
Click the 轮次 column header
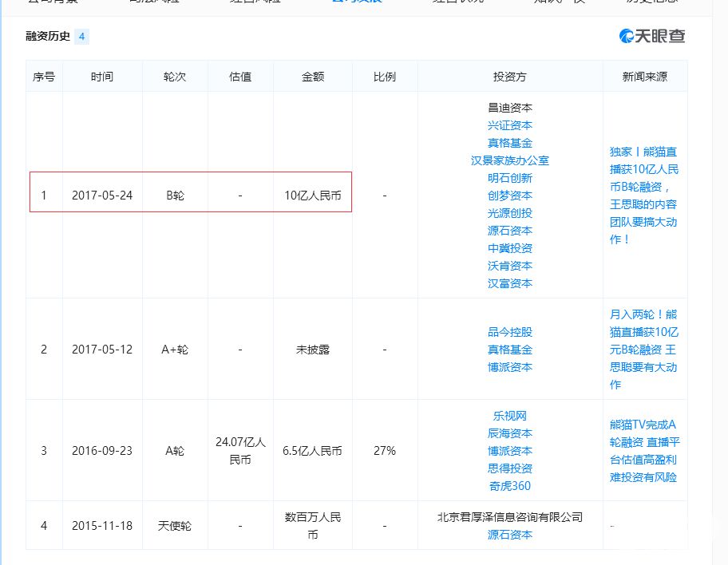pyautogui.click(x=175, y=77)
